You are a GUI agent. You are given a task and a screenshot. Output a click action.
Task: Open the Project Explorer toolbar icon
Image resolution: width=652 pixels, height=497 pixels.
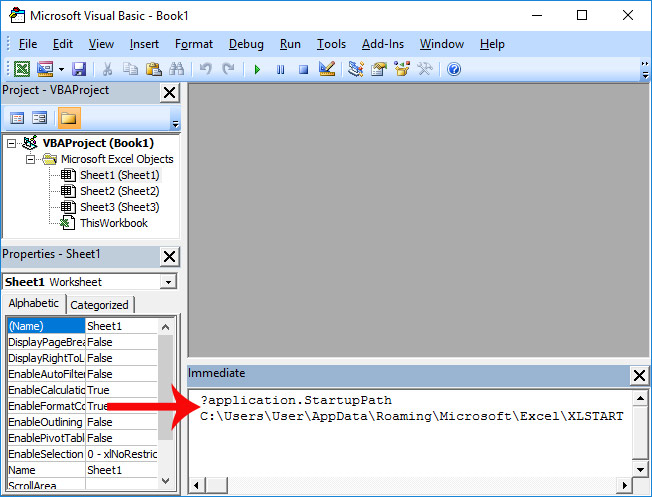[x=356, y=69]
